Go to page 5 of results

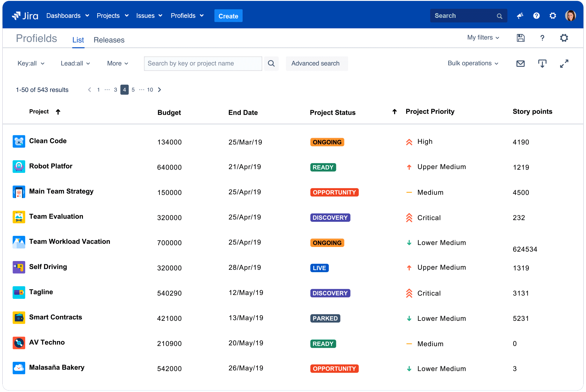point(133,90)
